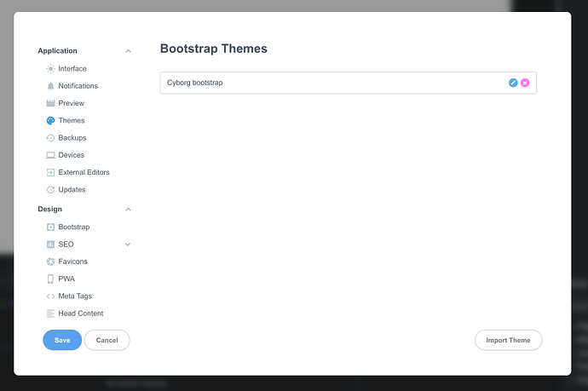Open PWA settings
Viewport: 588px width, 391px height.
(x=66, y=279)
